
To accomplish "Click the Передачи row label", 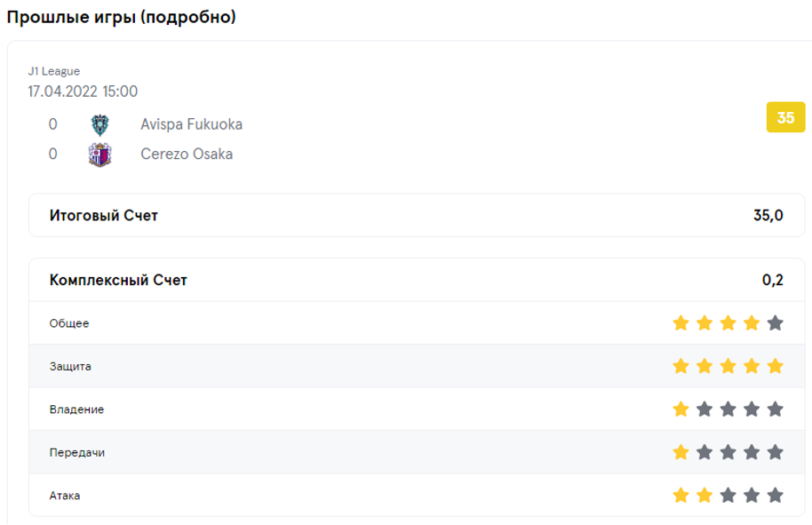I will coord(76,452).
